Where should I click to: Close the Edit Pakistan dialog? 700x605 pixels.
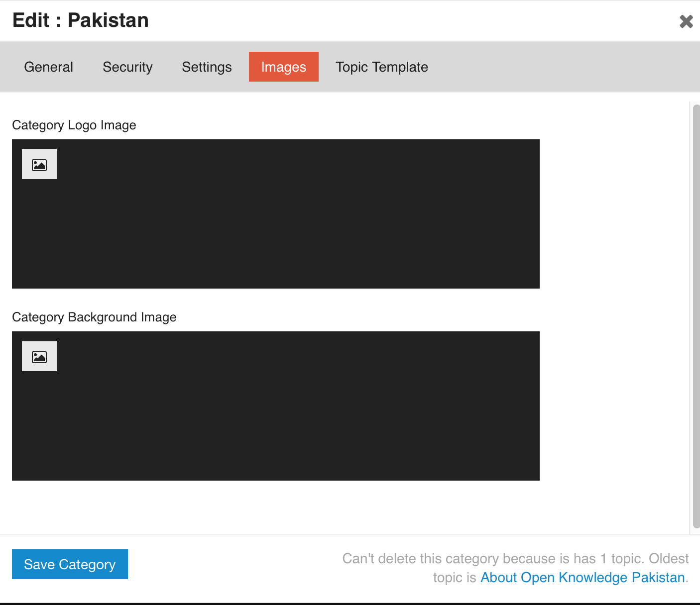686,21
